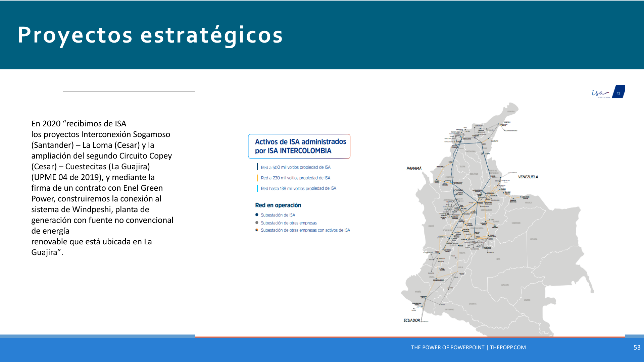Viewport: 644px width, 362px height.
Task: Click the ISA Intercolombia logo
Action: tap(601, 94)
